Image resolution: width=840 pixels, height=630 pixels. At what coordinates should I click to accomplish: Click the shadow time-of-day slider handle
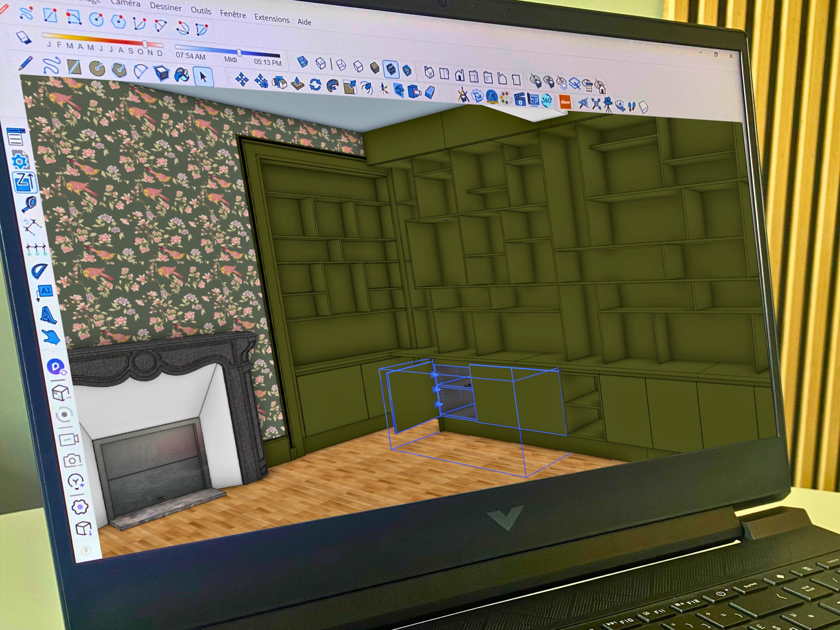pos(239,52)
